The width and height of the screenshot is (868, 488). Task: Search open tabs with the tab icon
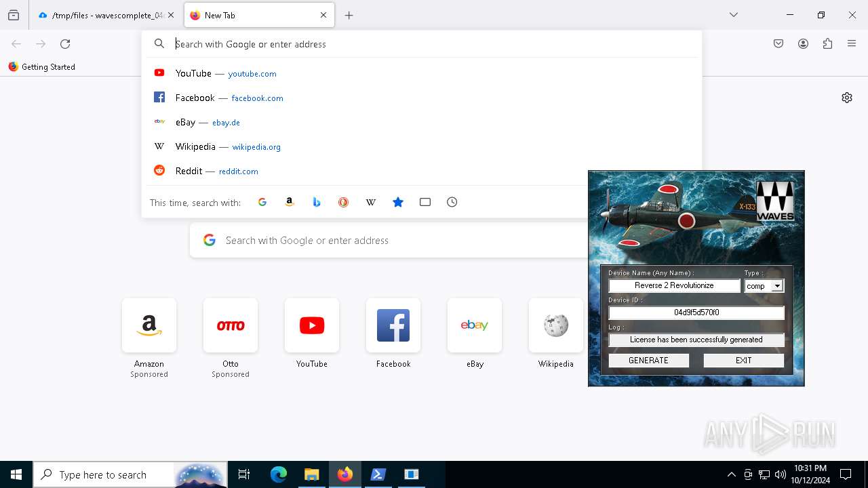pos(425,202)
